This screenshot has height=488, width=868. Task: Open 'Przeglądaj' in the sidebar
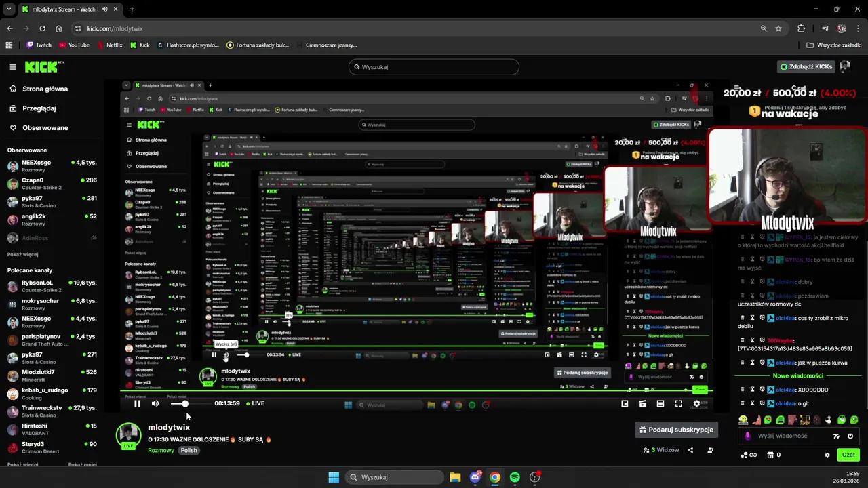click(x=33, y=108)
